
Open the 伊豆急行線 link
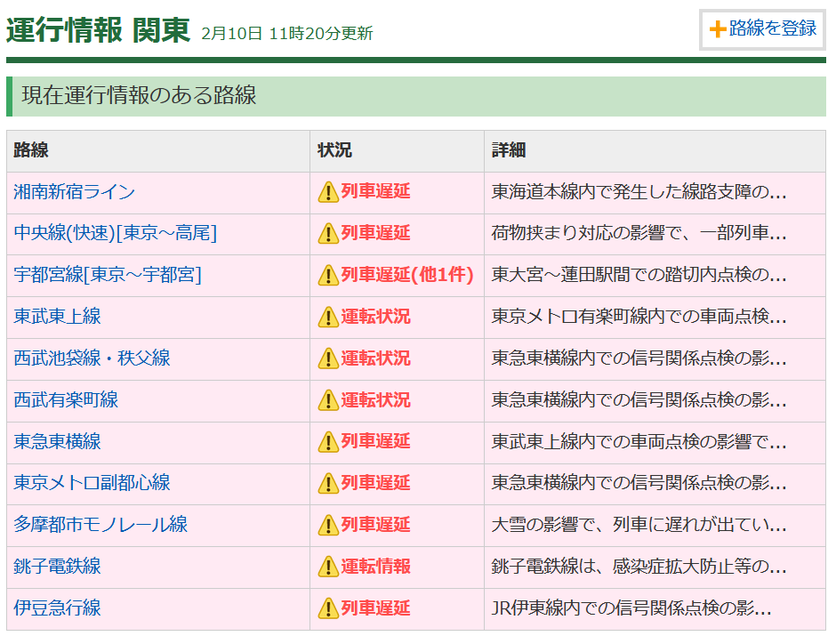(57, 608)
